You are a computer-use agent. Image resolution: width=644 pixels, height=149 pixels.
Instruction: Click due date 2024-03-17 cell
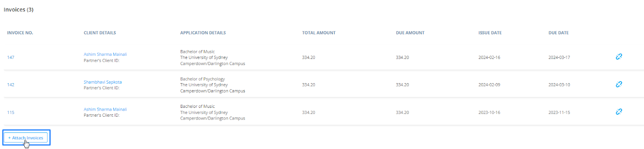click(559, 57)
